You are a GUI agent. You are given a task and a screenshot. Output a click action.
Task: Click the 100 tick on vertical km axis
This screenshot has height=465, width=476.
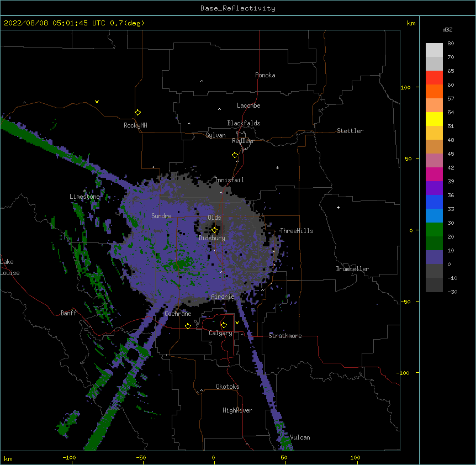[405, 87]
